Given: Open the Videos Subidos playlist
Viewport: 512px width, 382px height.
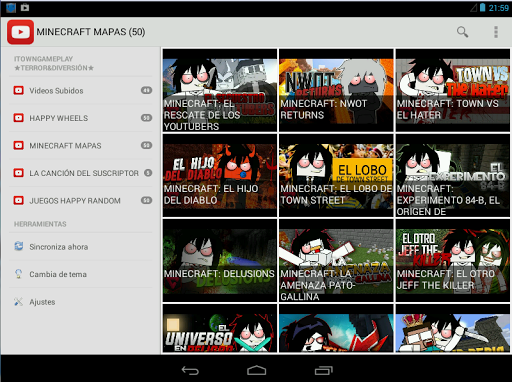Looking at the screenshot, I should click(x=80, y=90).
